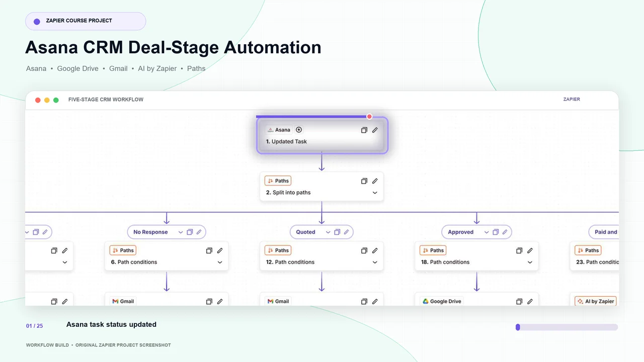This screenshot has width=644, height=362.
Task: Copy the Updated Task step via duplicate icon
Action: tap(364, 130)
